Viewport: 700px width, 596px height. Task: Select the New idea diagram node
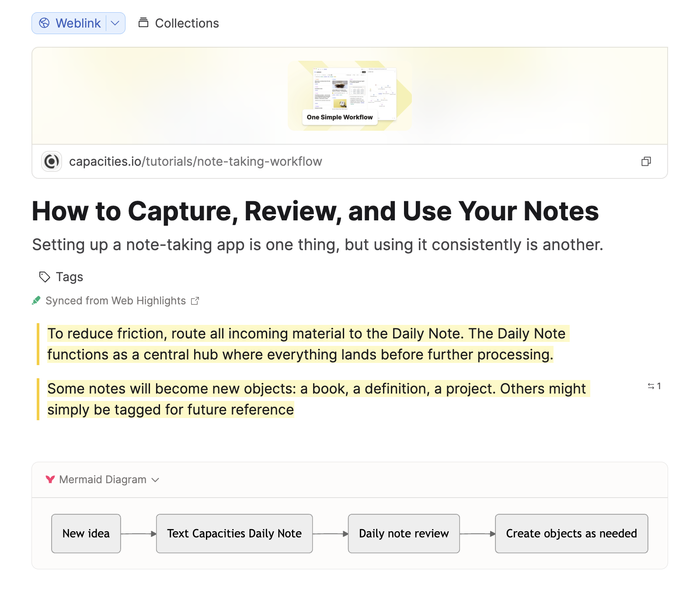click(x=86, y=533)
